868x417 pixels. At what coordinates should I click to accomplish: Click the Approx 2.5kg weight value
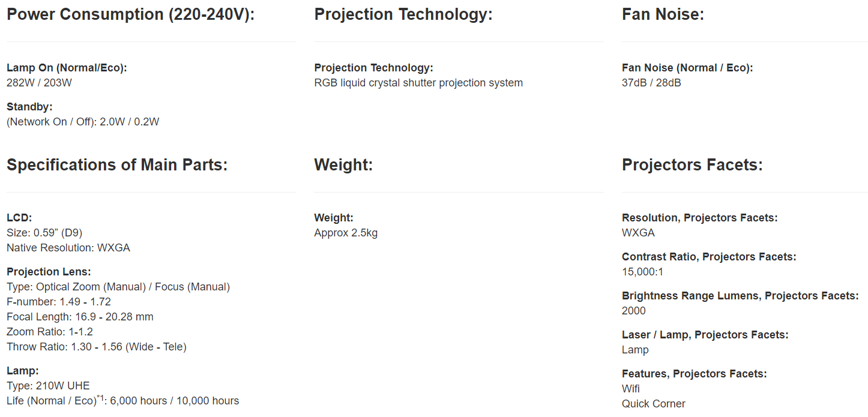346,233
